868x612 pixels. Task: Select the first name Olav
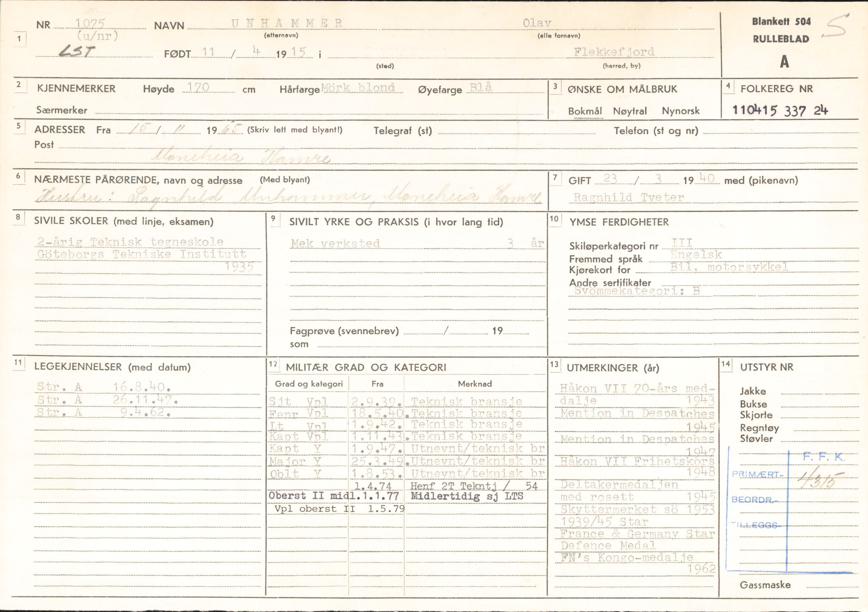537,23
